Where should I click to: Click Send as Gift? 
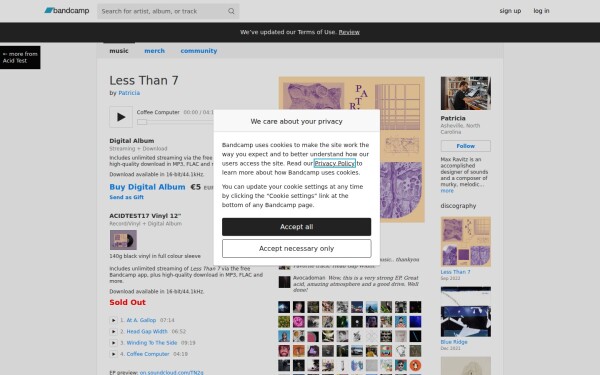[x=127, y=197]
